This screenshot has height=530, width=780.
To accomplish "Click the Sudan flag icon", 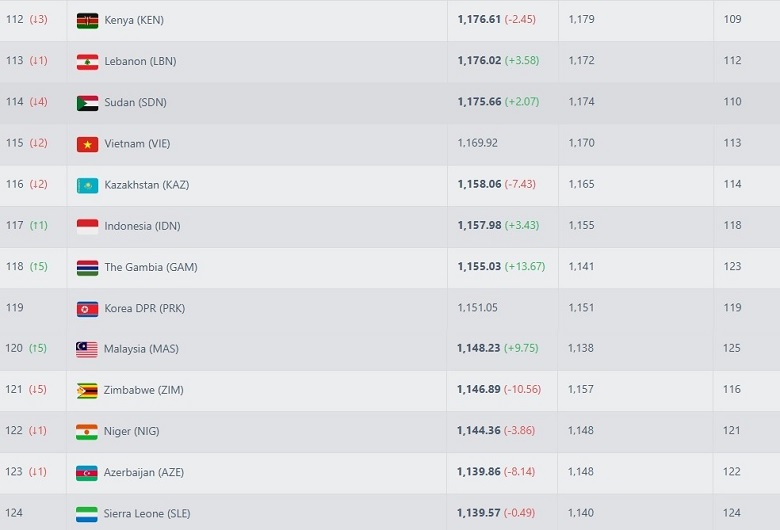I will [x=87, y=102].
